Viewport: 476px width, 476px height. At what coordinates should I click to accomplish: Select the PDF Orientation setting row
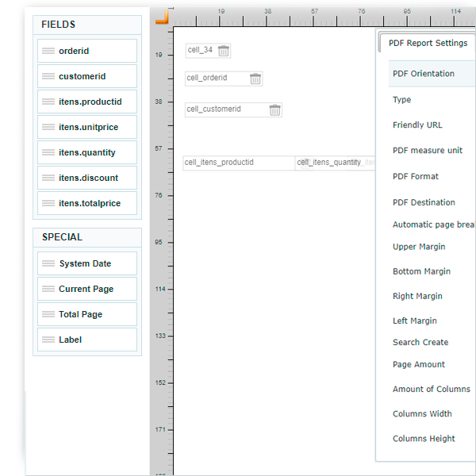[x=424, y=74]
